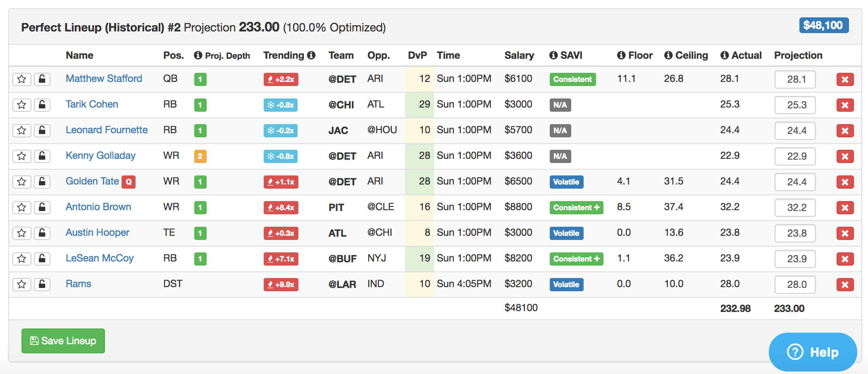This screenshot has width=868, height=374.
Task: Star Leonard Fournette row
Action: click(22, 130)
